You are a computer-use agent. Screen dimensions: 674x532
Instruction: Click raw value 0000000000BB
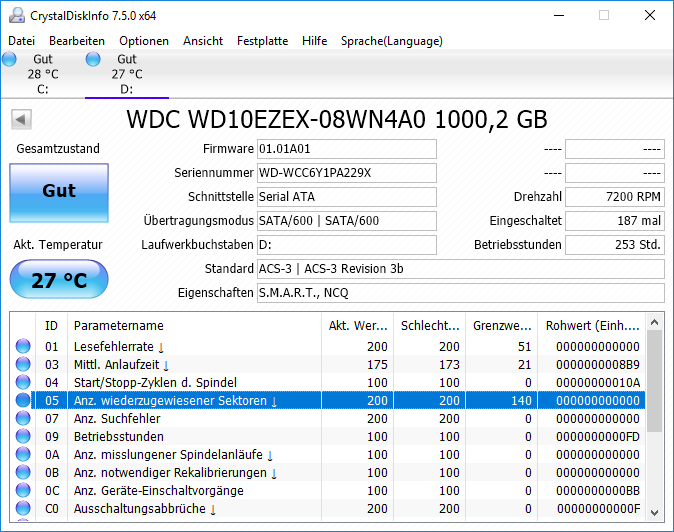597,491
